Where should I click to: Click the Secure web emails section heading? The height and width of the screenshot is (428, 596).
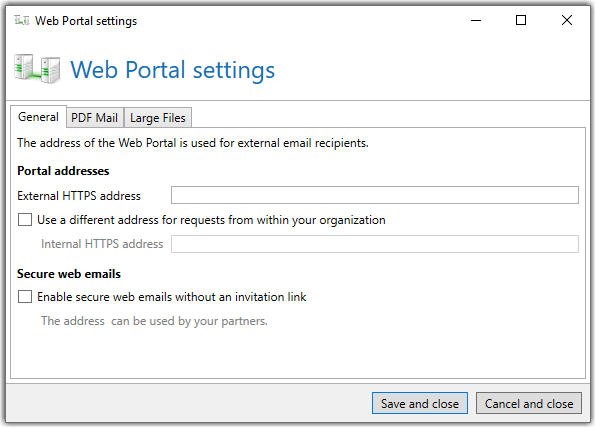69,274
